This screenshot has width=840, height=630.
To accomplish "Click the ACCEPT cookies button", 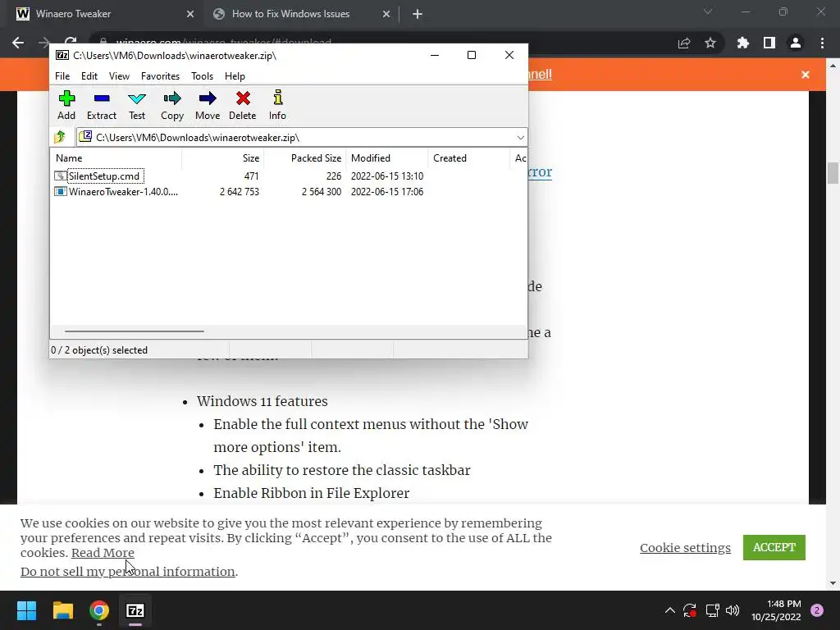I will coord(774,547).
